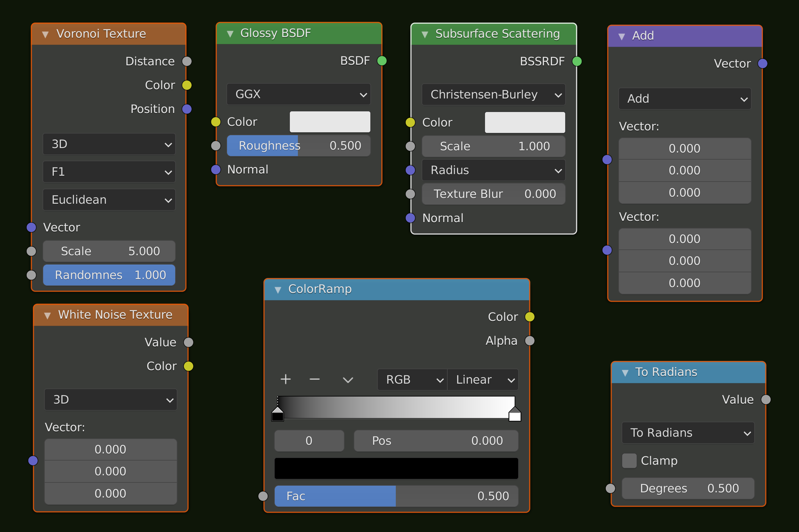Click the black ColorRamp stop color field
799x532 pixels.
pyautogui.click(x=396, y=469)
